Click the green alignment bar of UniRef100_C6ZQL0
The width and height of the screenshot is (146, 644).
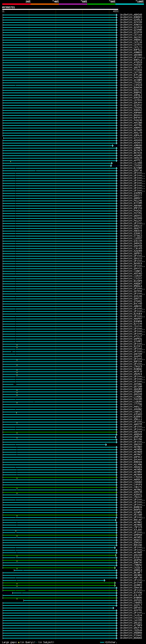coord(59,568)
